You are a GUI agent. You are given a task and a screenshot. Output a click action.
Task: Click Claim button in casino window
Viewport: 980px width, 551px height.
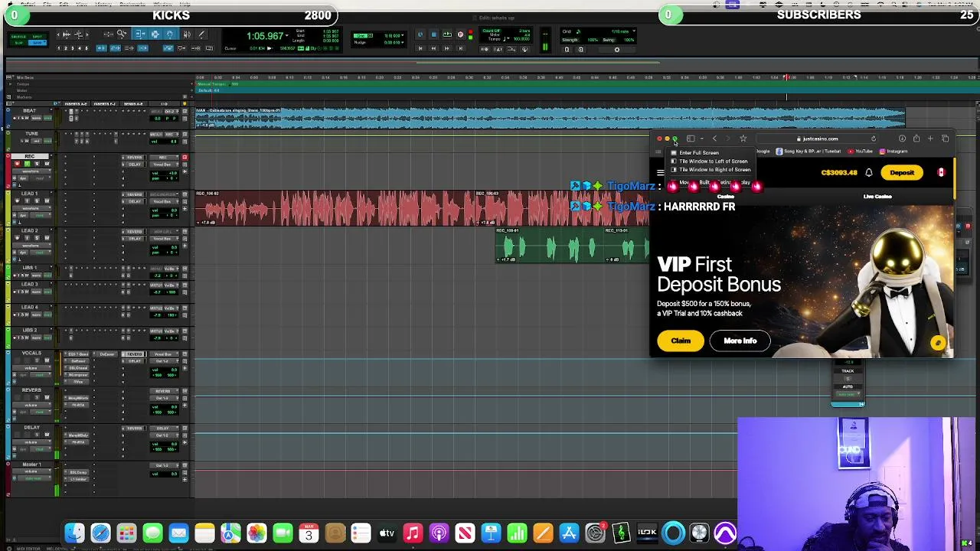[681, 341]
